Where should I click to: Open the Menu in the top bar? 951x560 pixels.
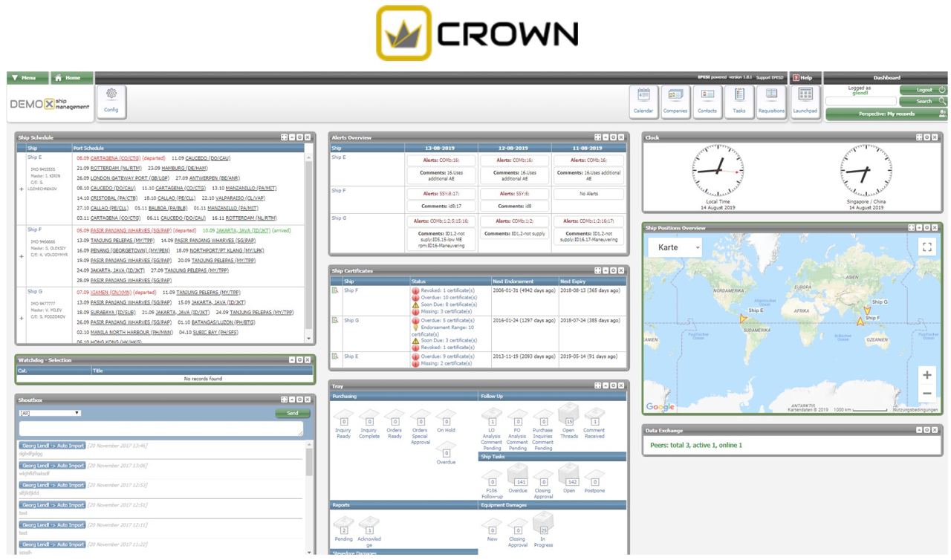(x=26, y=77)
